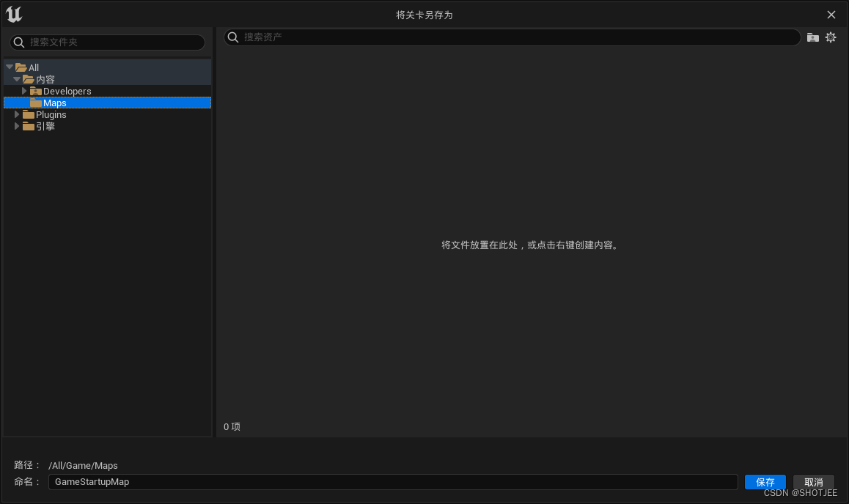Viewport: 849px width, 504px height.
Task: Expand the 引擎 folder node
Action: [16, 126]
